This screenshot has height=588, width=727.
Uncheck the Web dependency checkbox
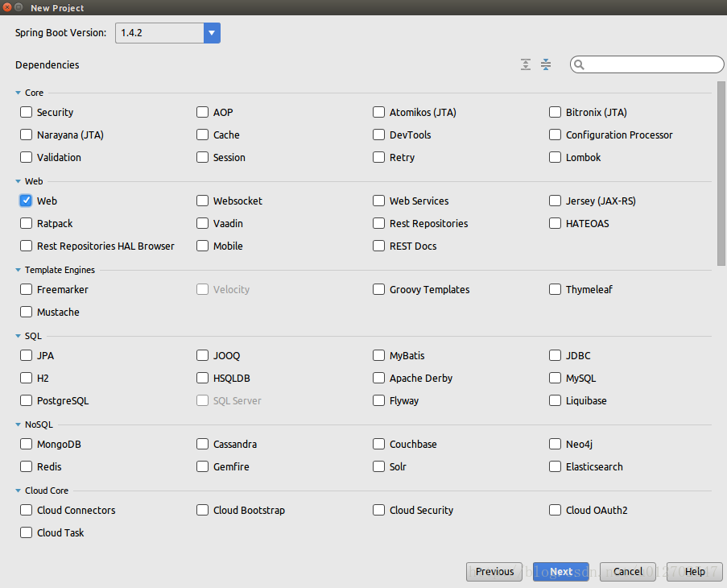tap(27, 201)
